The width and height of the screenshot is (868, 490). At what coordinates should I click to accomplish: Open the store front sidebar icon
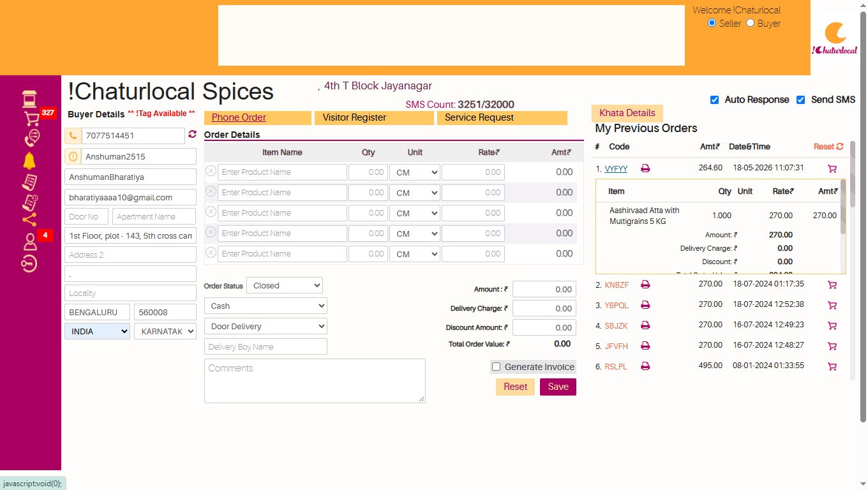click(x=29, y=99)
